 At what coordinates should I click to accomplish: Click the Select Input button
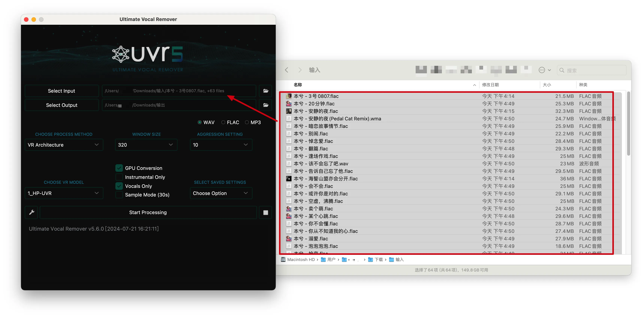61,91
